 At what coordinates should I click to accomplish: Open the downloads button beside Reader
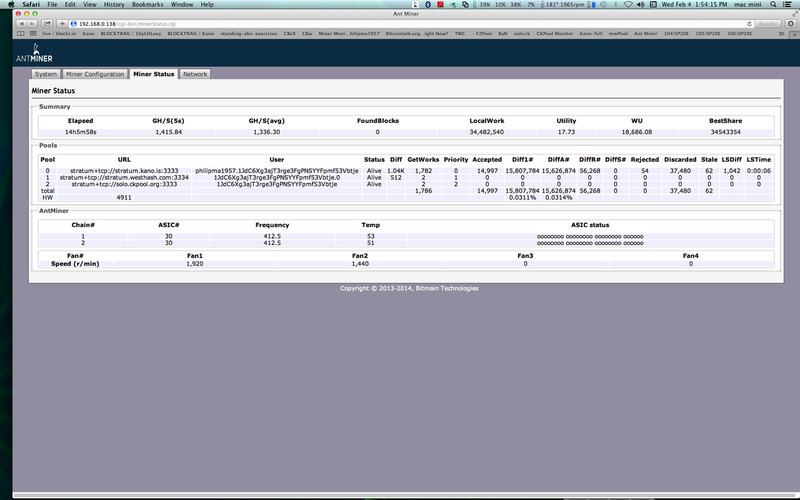(791, 23)
